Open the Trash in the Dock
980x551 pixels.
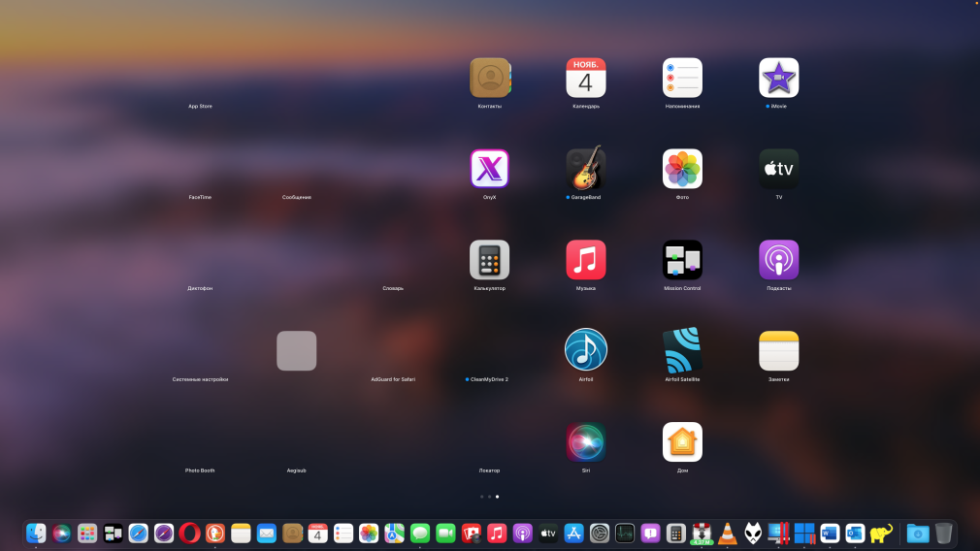click(944, 533)
